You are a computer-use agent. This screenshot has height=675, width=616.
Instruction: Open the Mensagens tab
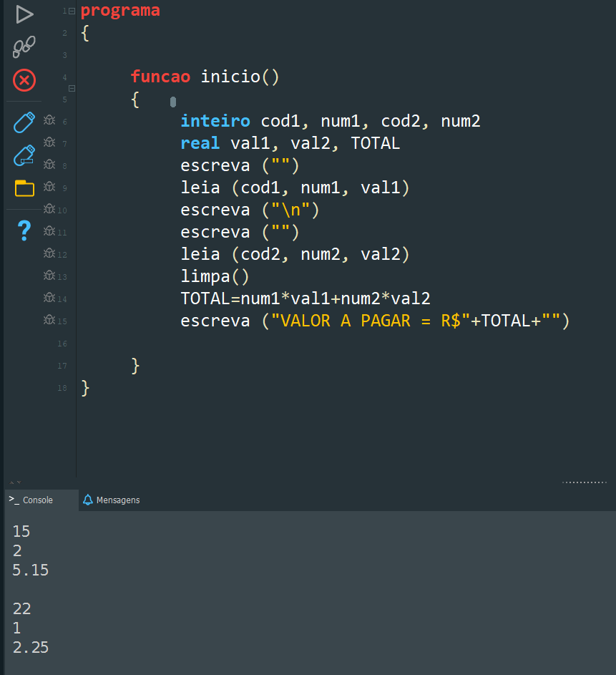112,500
